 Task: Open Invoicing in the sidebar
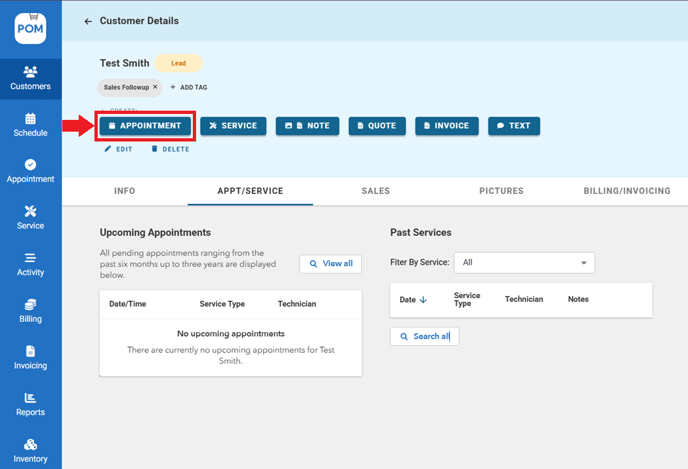point(30,358)
